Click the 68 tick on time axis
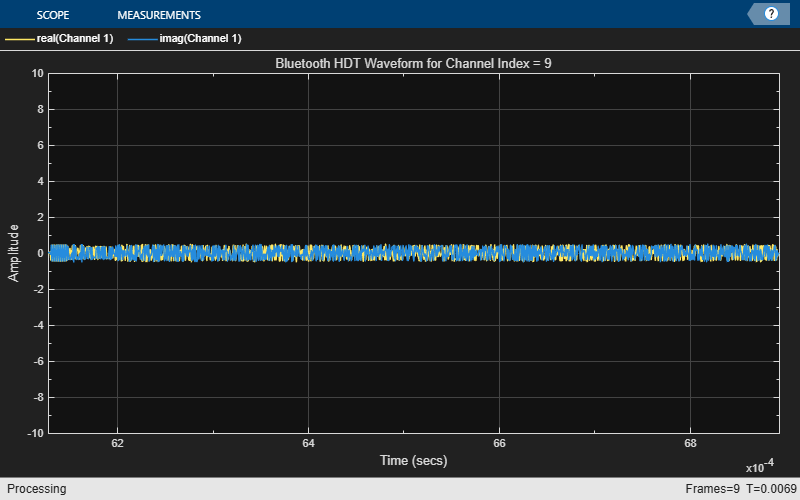The height and width of the screenshot is (500, 800). click(690, 443)
